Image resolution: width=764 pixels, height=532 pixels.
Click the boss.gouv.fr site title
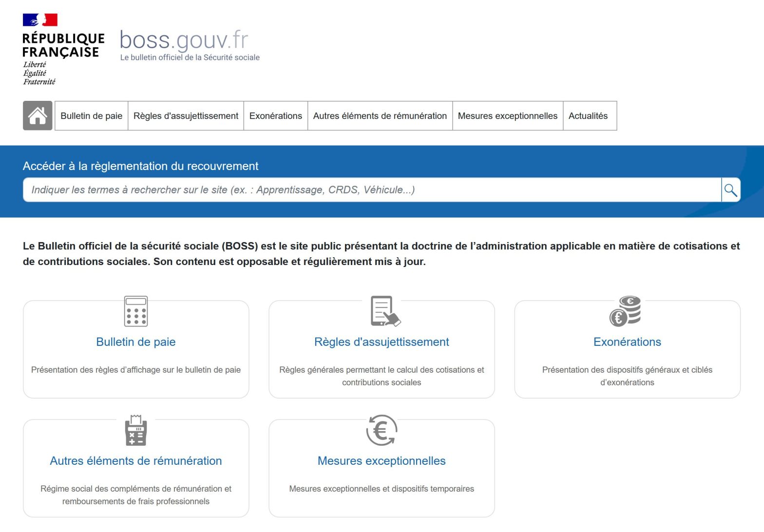point(184,40)
